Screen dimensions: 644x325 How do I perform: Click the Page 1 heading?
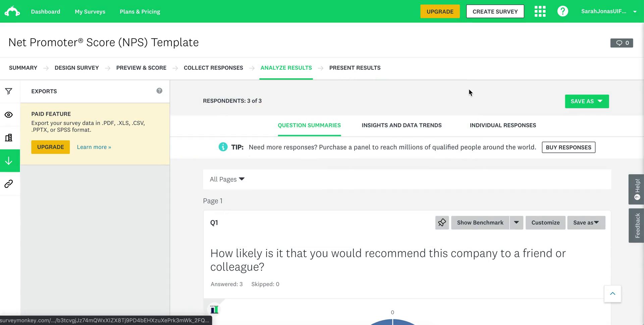(213, 201)
